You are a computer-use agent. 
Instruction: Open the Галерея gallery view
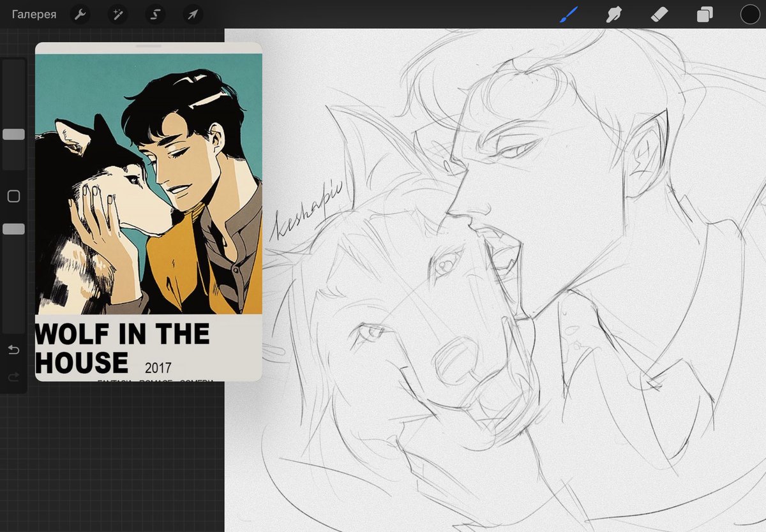click(x=34, y=14)
